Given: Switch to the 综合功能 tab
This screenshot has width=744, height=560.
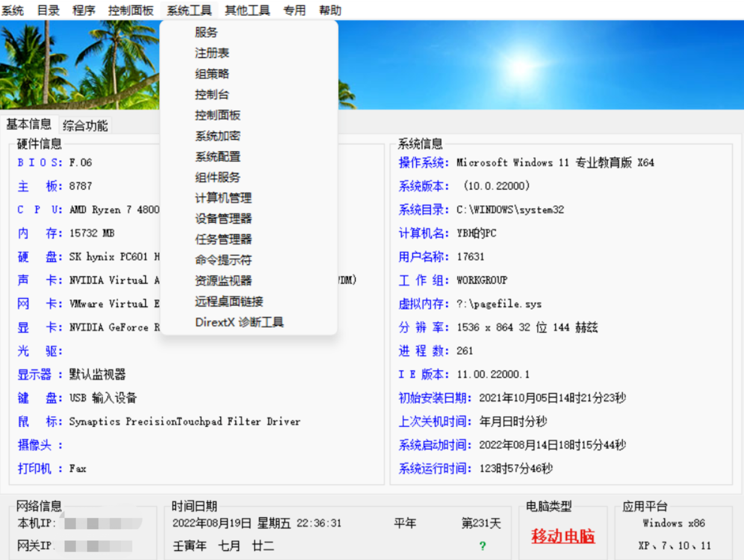Looking at the screenshot, I should (x=85, y=125).
